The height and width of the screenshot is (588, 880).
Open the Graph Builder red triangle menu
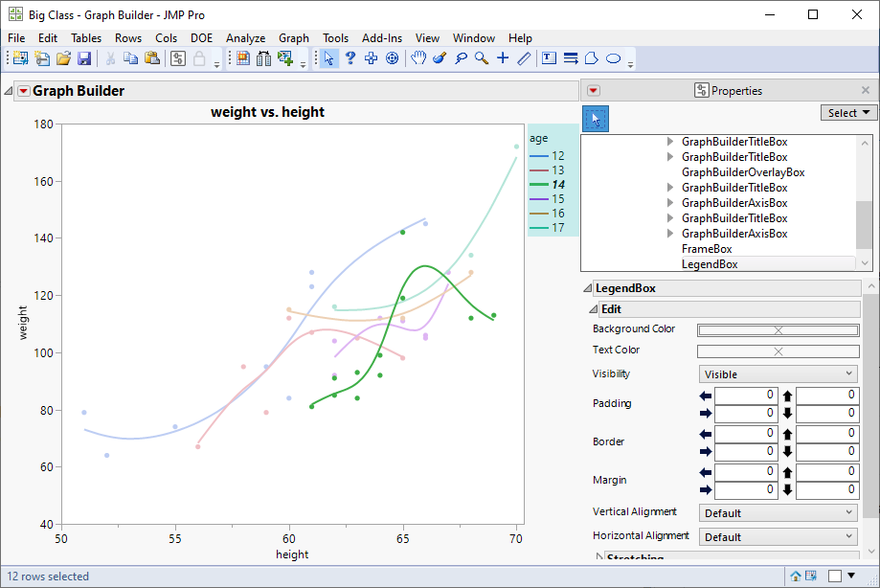[x=23, y=92]
